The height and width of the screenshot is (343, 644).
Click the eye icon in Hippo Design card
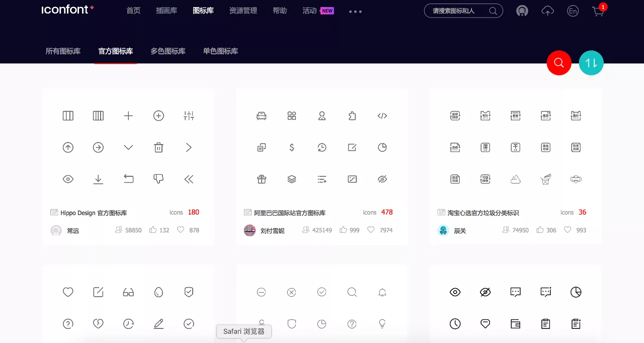tap(68, 179)
